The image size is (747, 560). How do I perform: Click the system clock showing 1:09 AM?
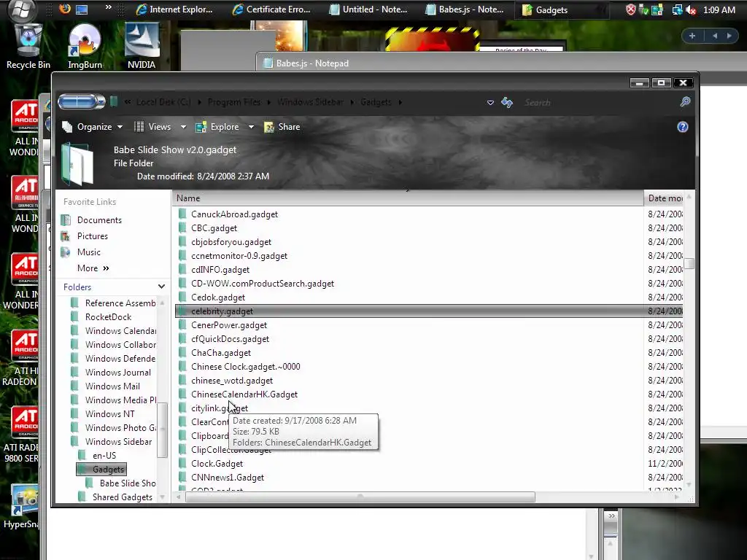(x=719, y=9)
